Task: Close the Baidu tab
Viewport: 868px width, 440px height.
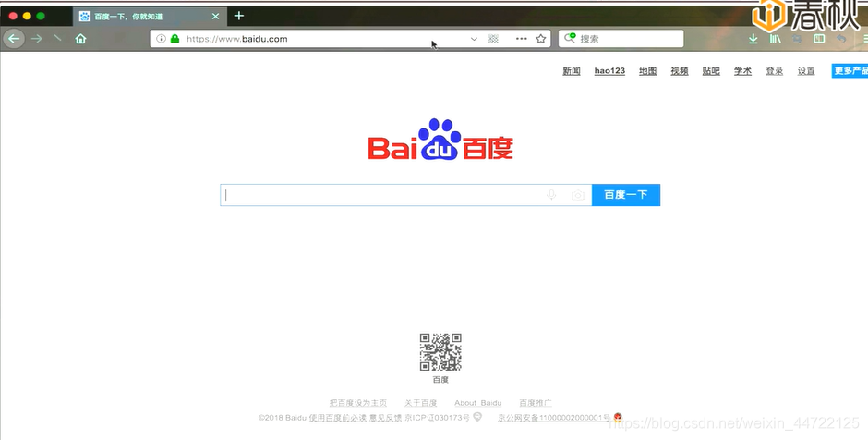Action: pos(216,16)
